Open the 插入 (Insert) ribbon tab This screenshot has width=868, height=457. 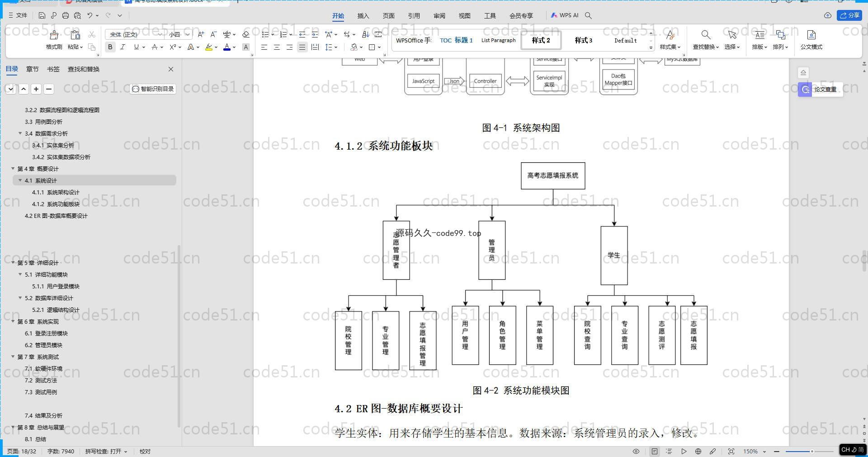click(363, 15)
